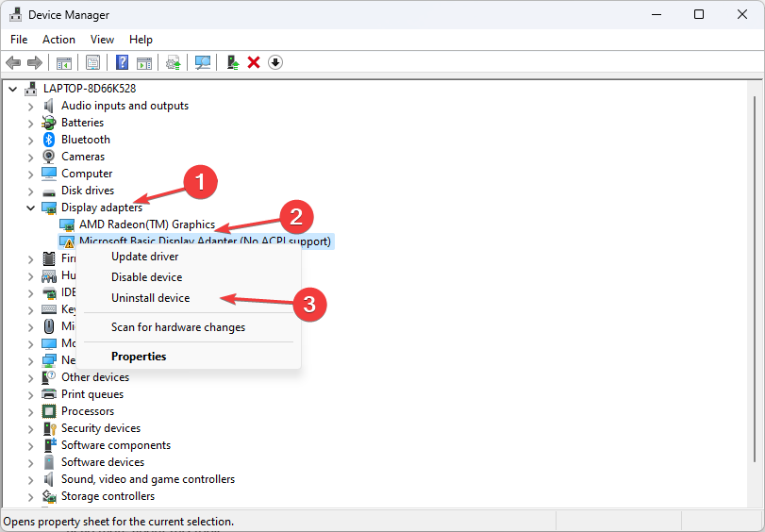Click the Processors category icon
This screenshot has height=532, width=765.
[49, 411]
